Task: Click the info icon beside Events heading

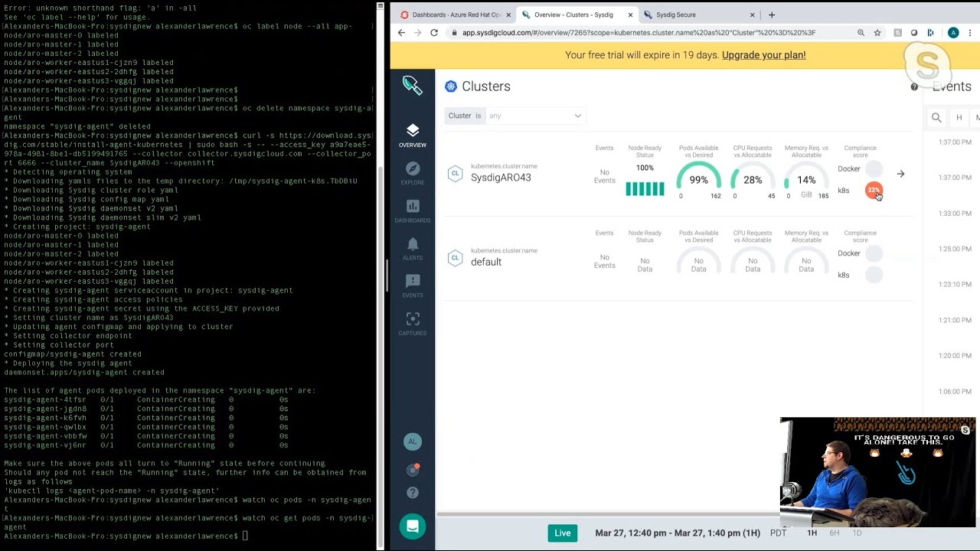Action: point(914,87)
